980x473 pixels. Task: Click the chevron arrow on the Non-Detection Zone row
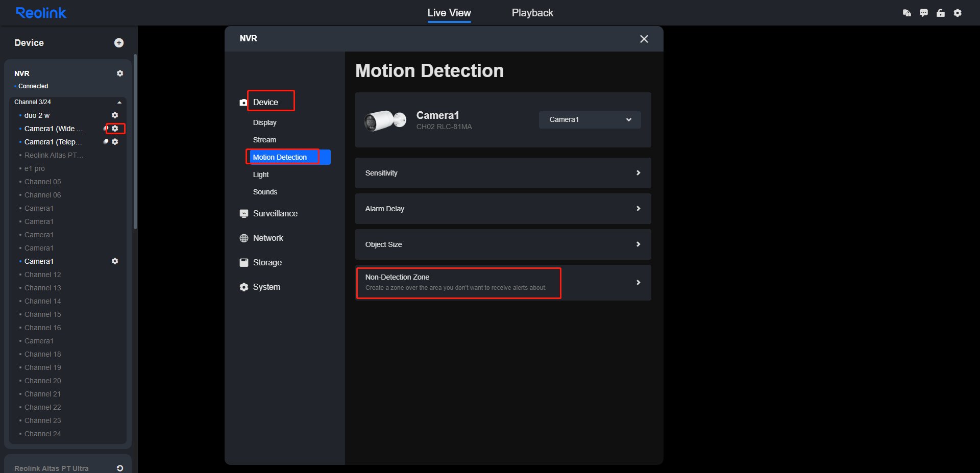click(x=638, y=283)
